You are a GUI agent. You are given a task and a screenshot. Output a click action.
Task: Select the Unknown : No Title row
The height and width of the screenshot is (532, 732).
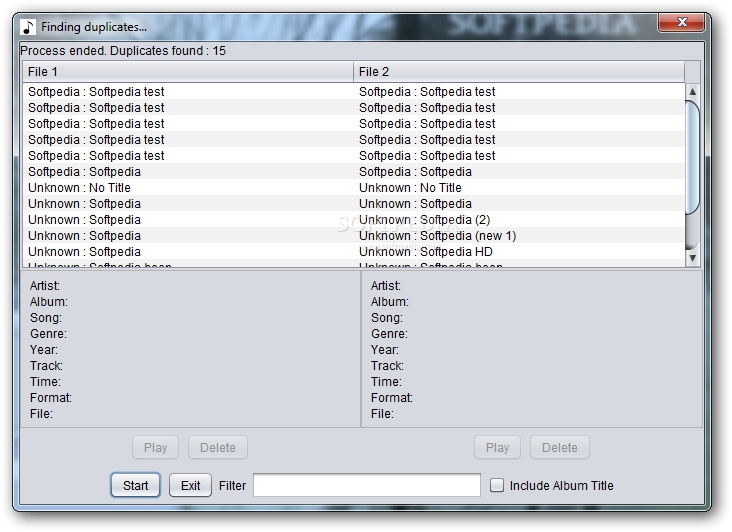tap(354, 188)
